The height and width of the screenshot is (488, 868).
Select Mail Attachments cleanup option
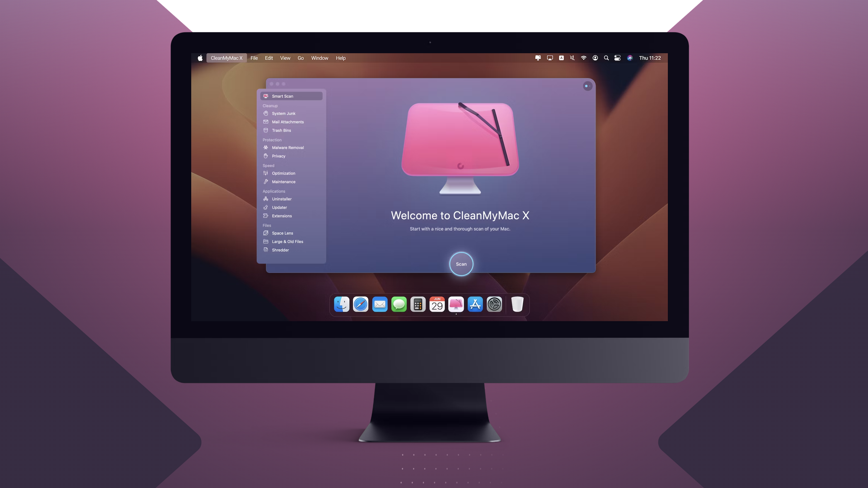pos(288,121)
